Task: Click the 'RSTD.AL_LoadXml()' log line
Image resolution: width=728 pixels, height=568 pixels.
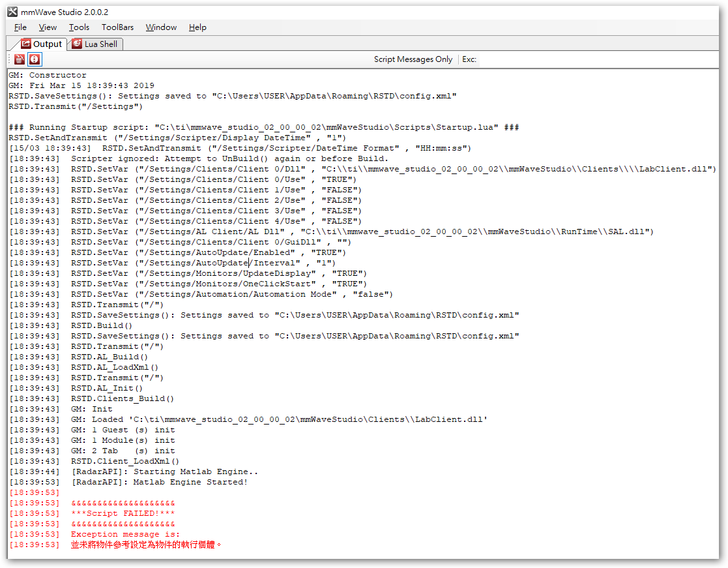Action: point(84,367)
